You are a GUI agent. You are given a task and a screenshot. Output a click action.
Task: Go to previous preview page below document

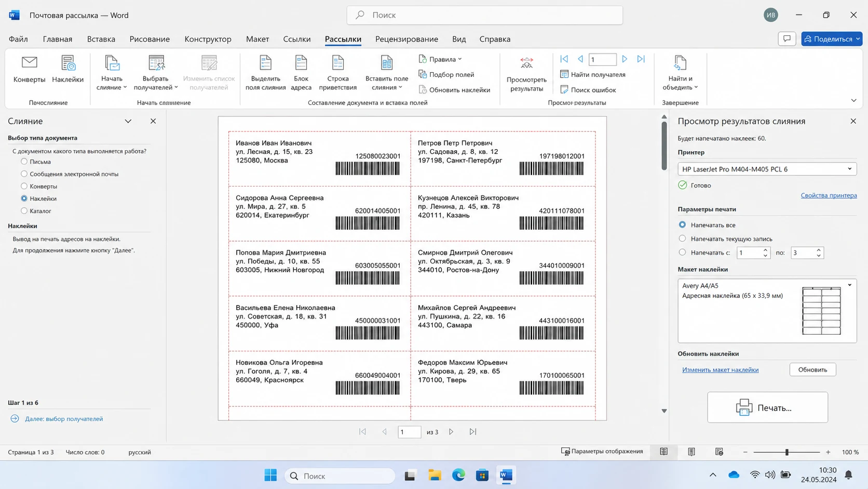(x=385, y=432)
